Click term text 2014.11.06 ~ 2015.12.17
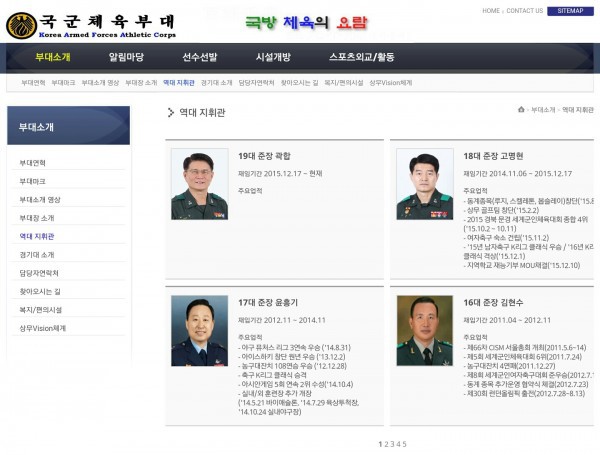600x455 pixels. [530, 174]
